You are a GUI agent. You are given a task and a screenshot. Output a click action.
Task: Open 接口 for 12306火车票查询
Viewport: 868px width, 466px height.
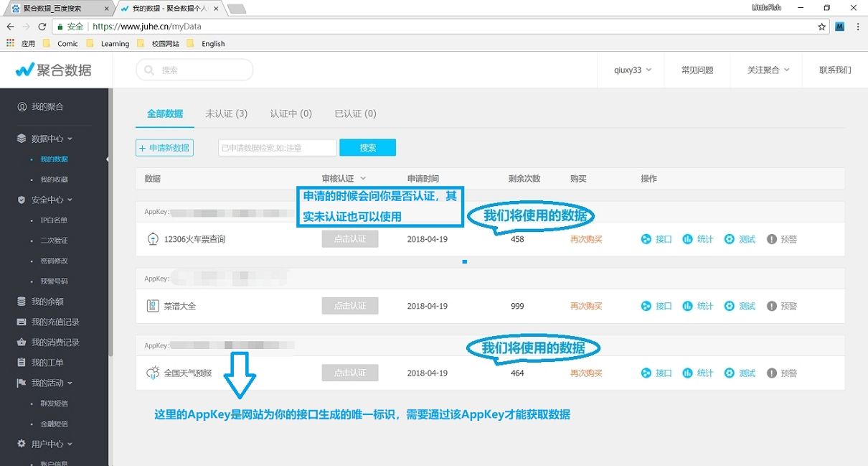pyautogui.click(x=656, y=239)
